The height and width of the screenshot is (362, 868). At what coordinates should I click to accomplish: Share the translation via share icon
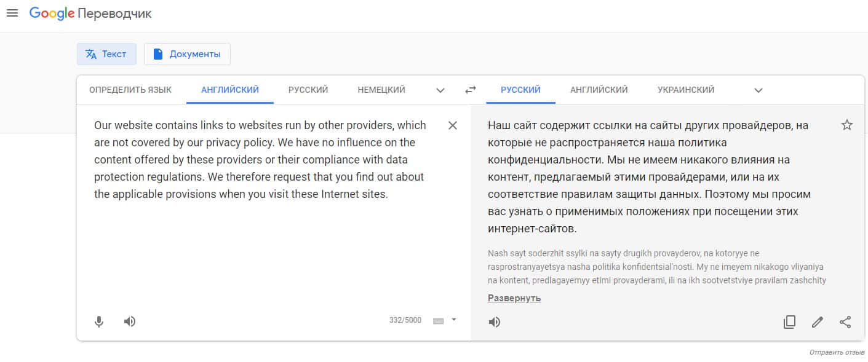coord(845,322)
